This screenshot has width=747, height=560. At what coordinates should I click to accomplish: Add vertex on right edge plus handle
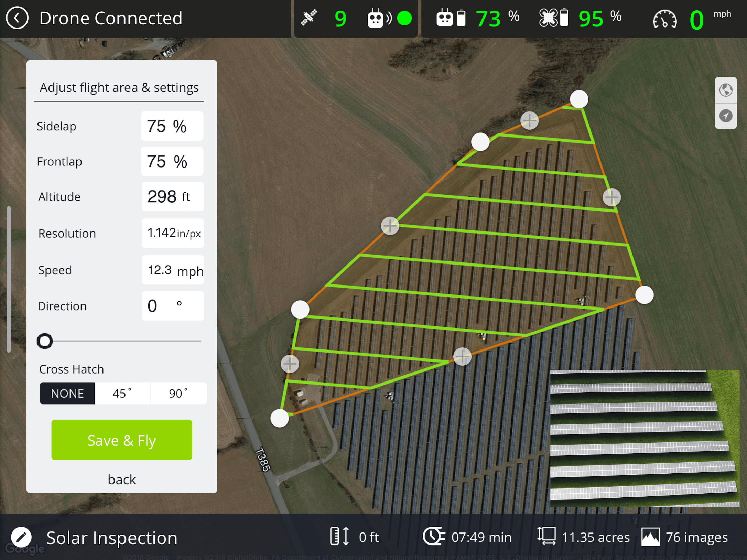pos(611,197)
